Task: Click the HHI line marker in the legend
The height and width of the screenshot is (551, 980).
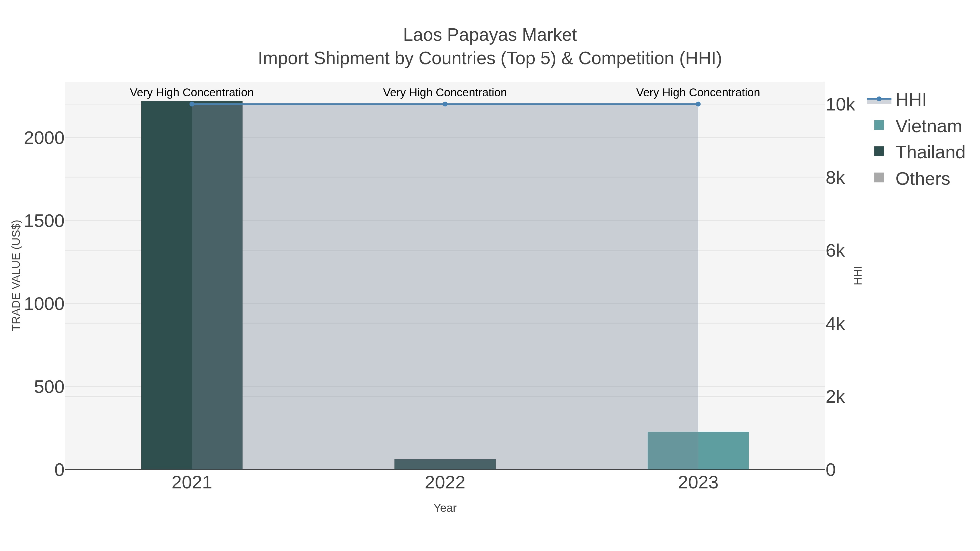Action: (879, 99)
